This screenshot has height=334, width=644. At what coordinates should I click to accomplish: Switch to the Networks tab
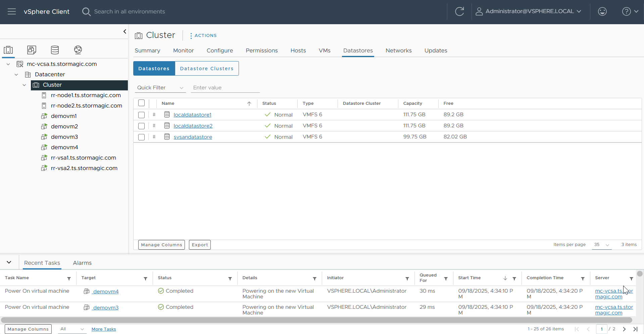tap(399, 50)
